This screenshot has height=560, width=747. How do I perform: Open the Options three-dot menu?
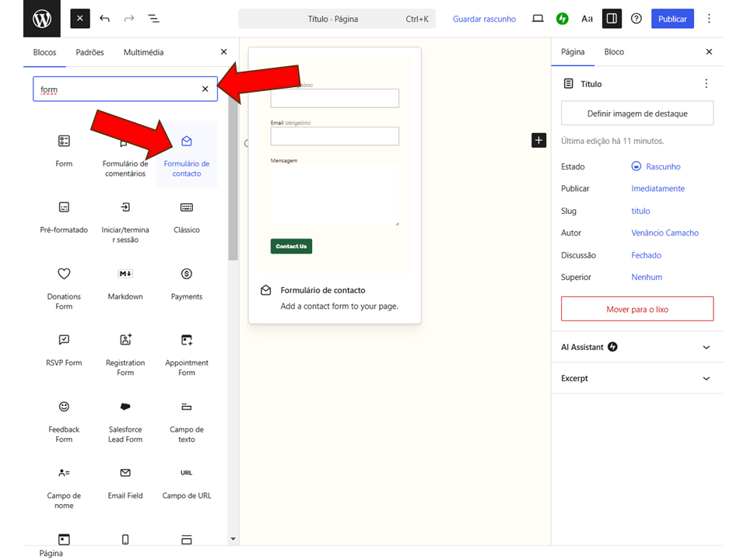point(709,19)
